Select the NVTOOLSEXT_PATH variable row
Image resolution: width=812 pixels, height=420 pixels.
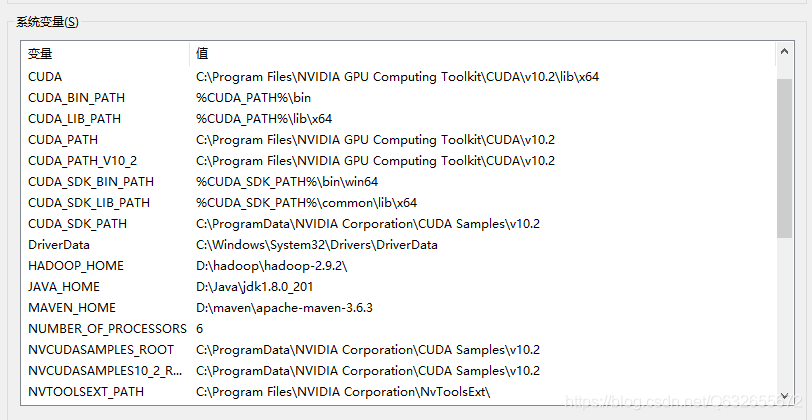[x=86, y=392]
